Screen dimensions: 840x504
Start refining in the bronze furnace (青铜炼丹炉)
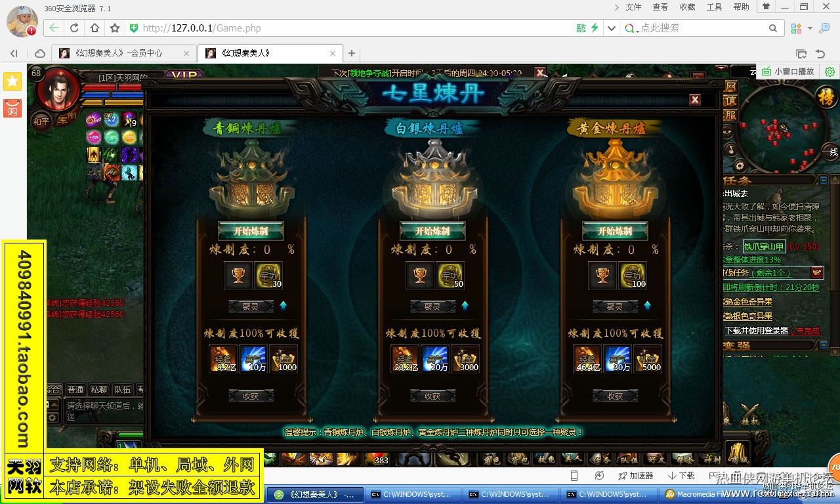pyautogui.click(x=251, y=231)
